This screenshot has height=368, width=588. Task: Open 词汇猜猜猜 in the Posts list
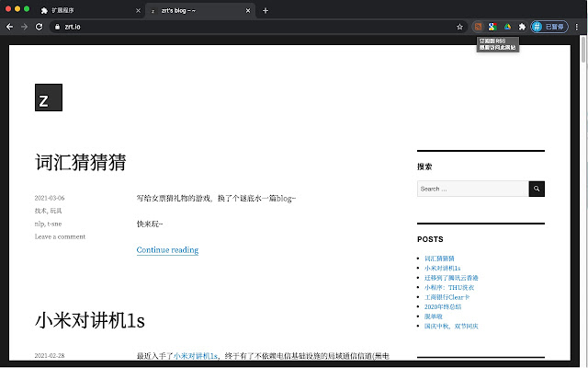click(x=439, y=259)
